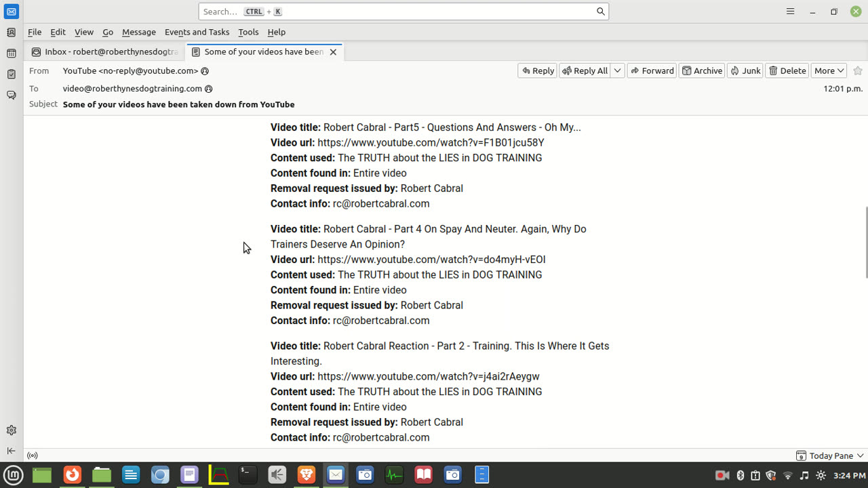
Task: Open the terminal from the taskbar
Action: [248, 475]
